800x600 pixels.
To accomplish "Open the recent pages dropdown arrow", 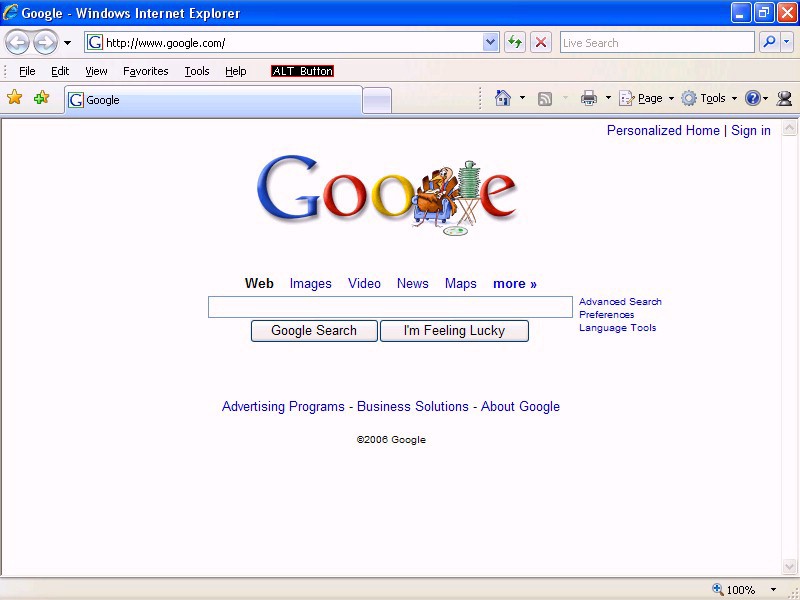I will click(67, 43).
